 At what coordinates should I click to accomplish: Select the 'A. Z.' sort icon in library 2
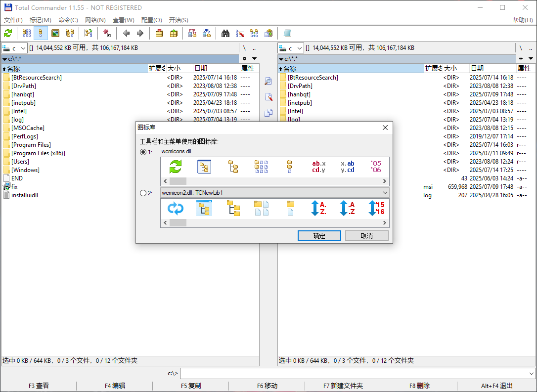click(319, 208)
